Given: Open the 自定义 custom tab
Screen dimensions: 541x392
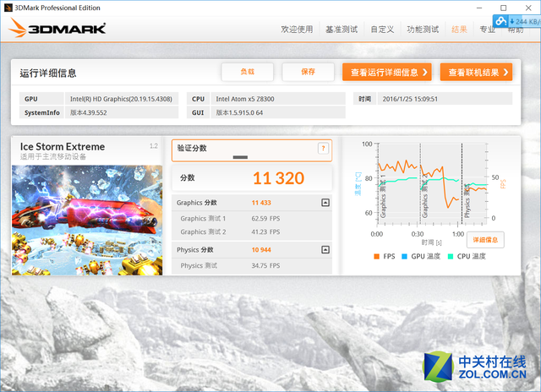Looking at the screenshot, I should 381,30.
